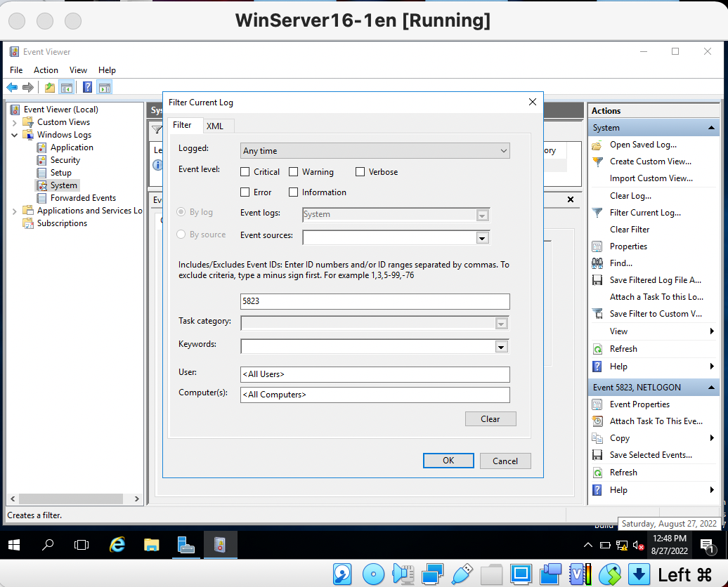
Task: Select the Filter tab
Action: (182, 125)
